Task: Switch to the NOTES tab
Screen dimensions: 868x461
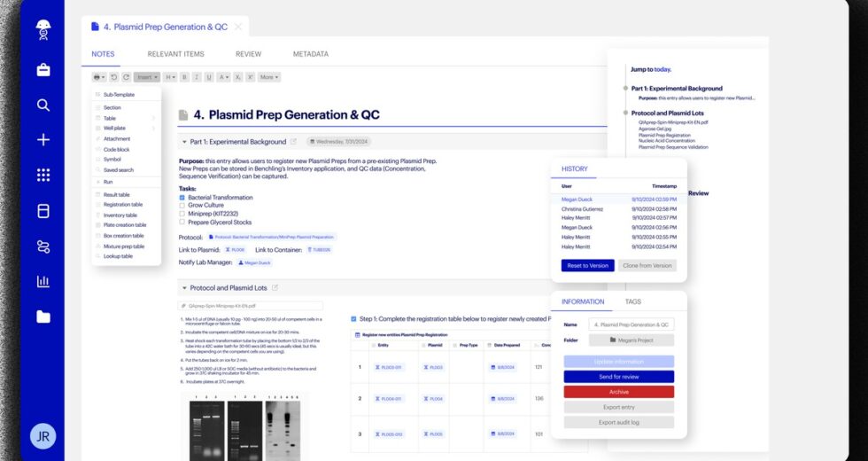Action: coord(103,54)
